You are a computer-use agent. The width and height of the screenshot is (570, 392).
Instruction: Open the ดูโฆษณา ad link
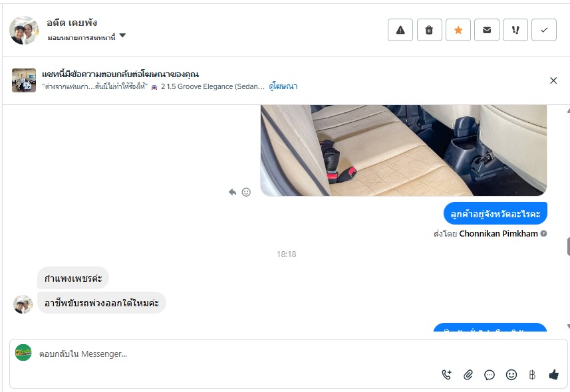pos(283,86)
